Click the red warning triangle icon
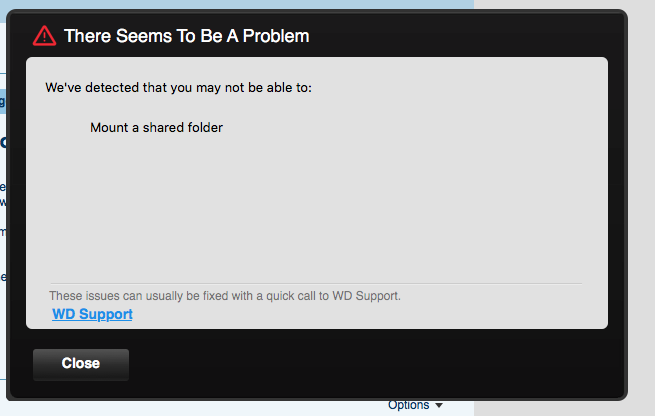655x416 pixels. click(44, 36)
